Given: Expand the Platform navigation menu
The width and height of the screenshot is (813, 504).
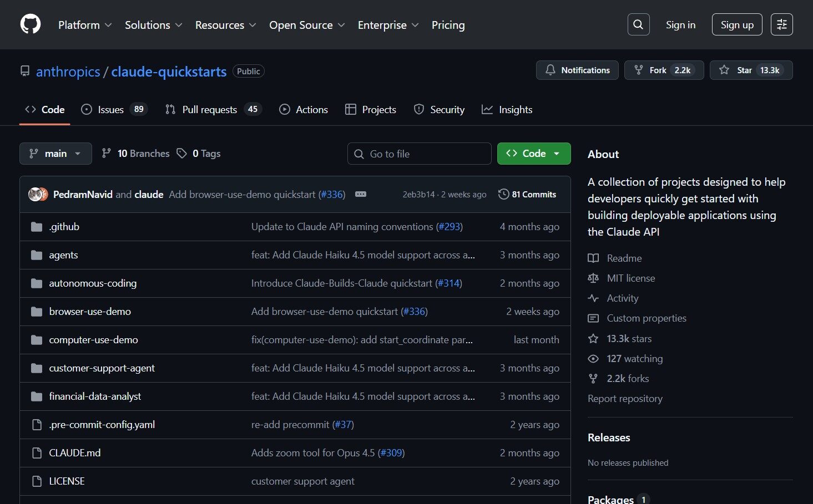Looking at the screenshot, I should click(x=85, y=25).
